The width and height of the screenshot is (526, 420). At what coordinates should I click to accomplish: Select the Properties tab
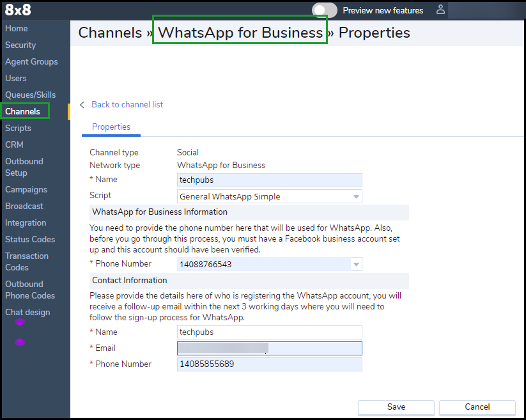[111, 127]
